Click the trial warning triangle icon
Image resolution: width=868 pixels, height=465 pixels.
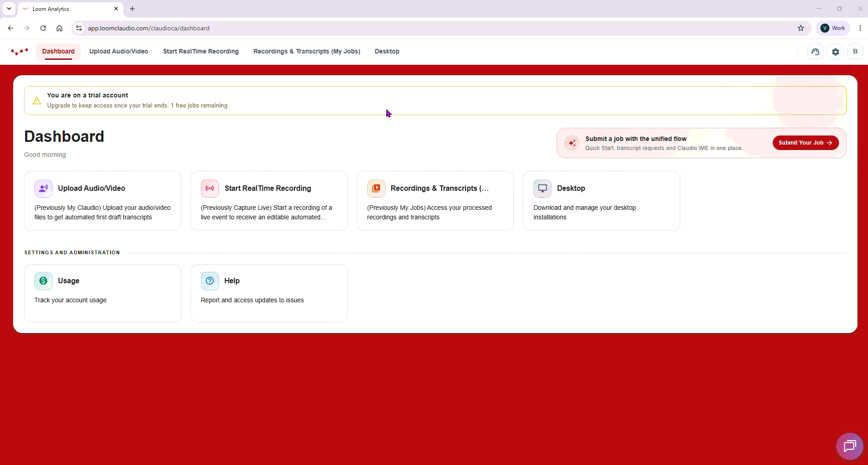pos(37,101)
